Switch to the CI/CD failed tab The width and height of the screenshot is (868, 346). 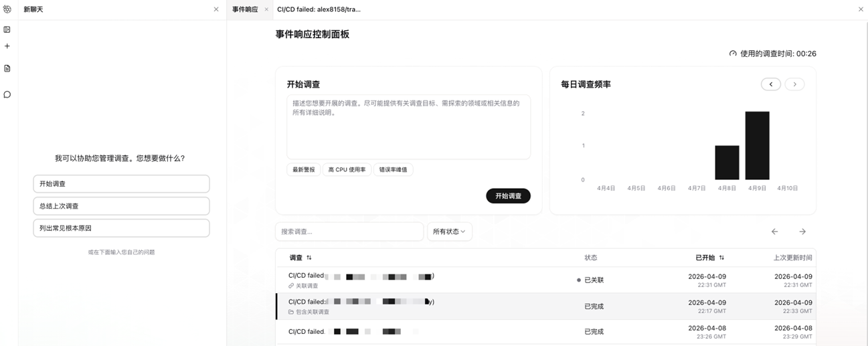pyautogui.click(x=319, y=9)
